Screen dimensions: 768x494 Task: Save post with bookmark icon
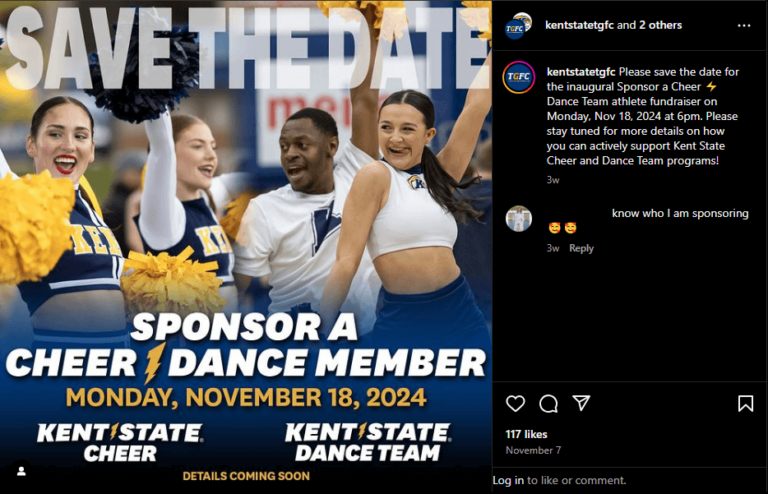click(x=745, y=403)
